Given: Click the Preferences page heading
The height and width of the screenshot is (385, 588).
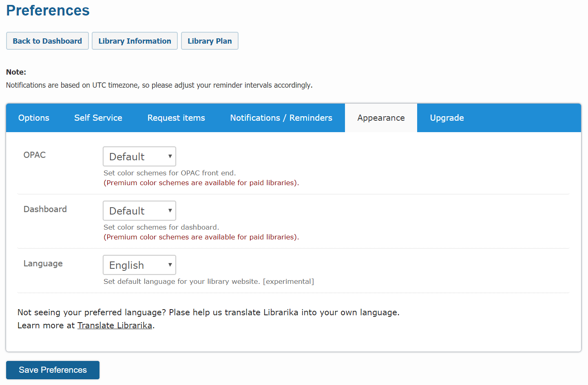Looking at the screenshot, I should coord(48,10).
